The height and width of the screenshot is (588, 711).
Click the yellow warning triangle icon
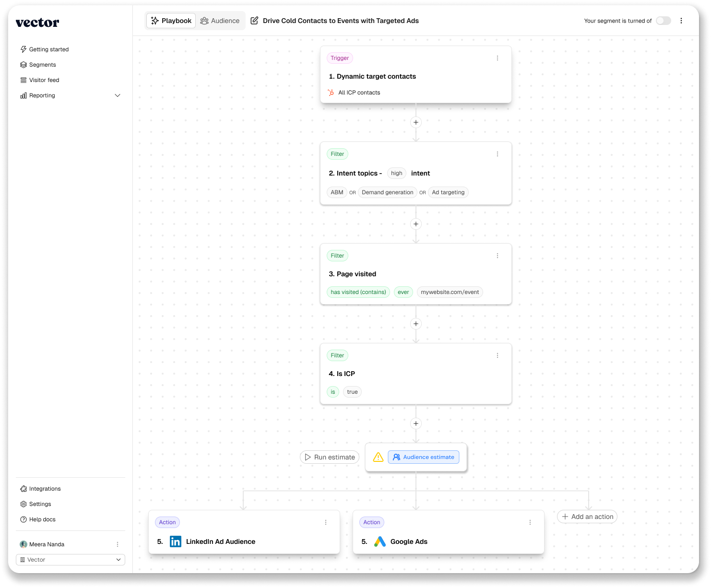coord(378,457)
